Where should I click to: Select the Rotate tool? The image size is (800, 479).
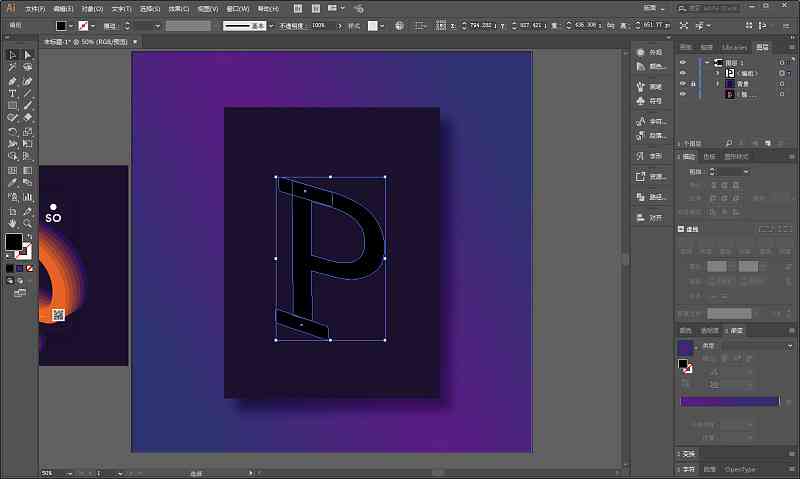click(12, 132)
